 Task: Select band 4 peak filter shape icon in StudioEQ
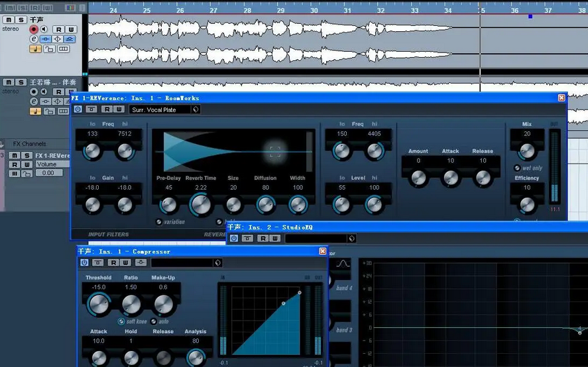tap(343, 264)
